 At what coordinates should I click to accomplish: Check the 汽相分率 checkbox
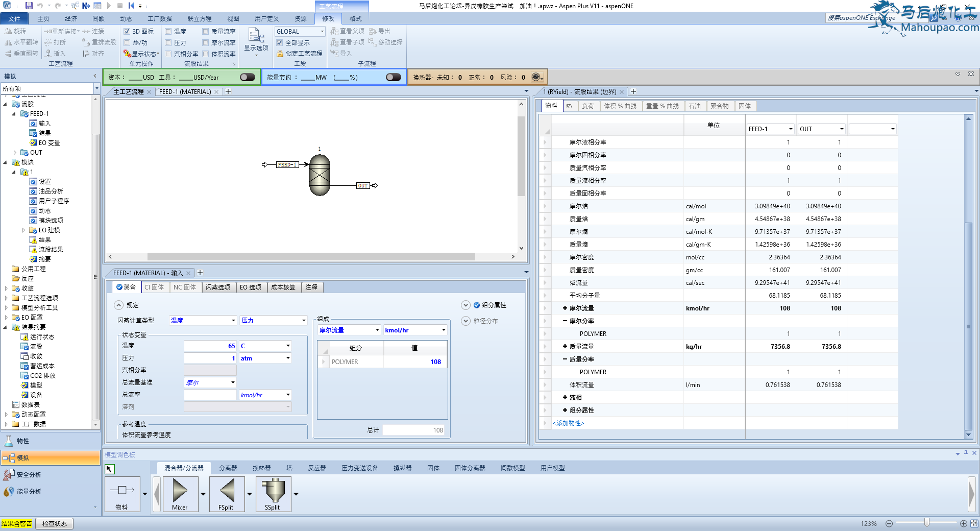coord(168,54)
